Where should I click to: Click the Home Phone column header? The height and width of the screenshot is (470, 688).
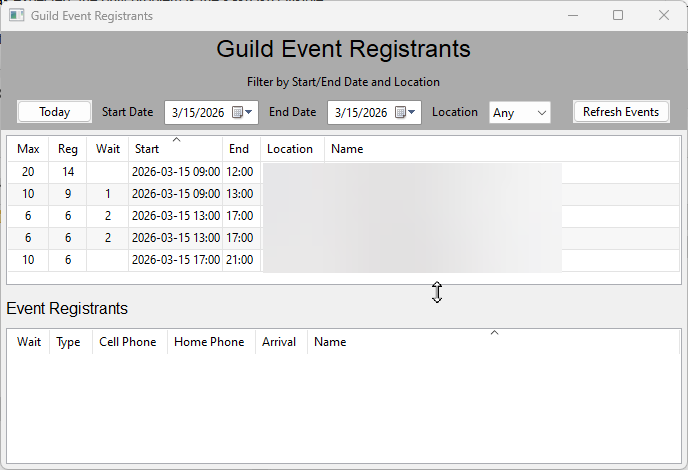point(209,342)
